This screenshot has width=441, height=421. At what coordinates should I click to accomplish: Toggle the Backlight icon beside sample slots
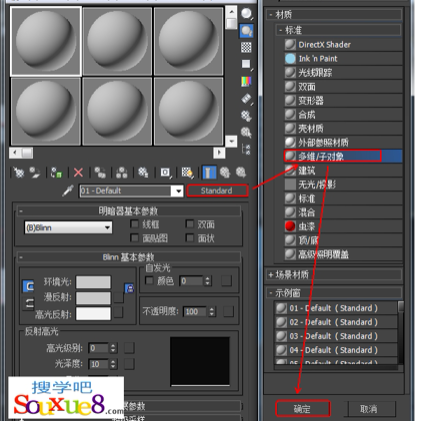[x=247, y=31]
